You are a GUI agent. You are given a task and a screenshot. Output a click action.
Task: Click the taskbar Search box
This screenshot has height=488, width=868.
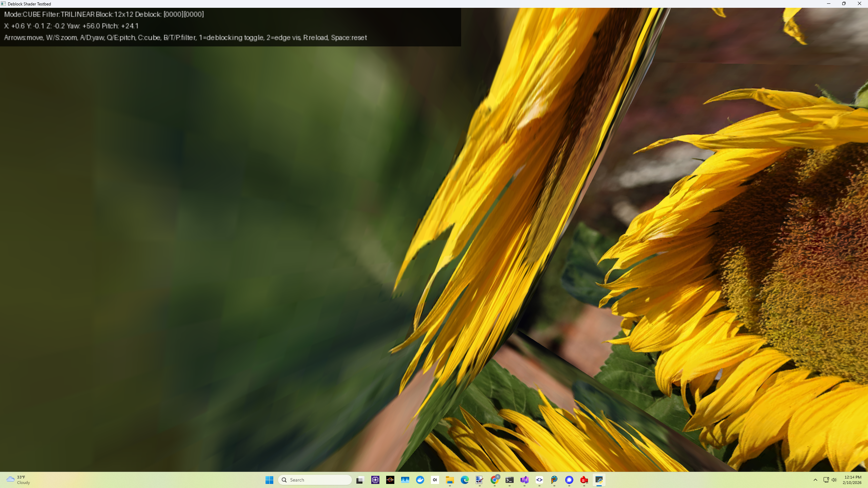click(x=315, y=480)
